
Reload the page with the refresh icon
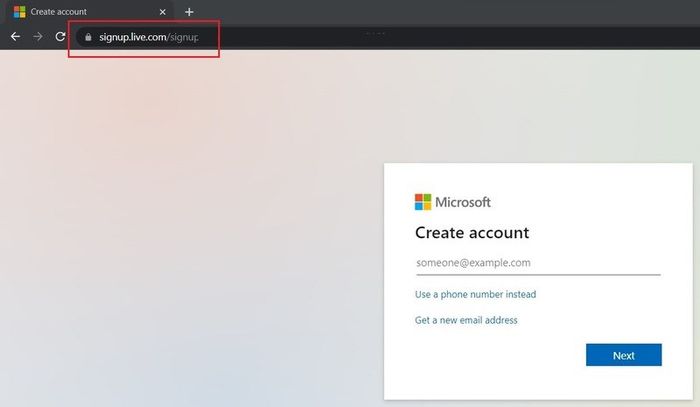point(60,37)
